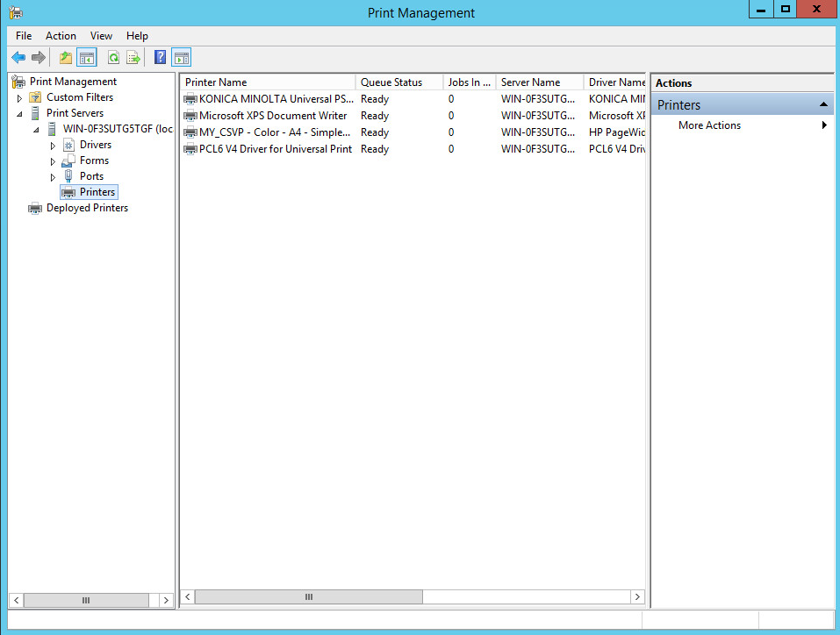Viewport: 840px width, 635px height.
Task: Click the Ports node icon
Action: coord(68,176)
